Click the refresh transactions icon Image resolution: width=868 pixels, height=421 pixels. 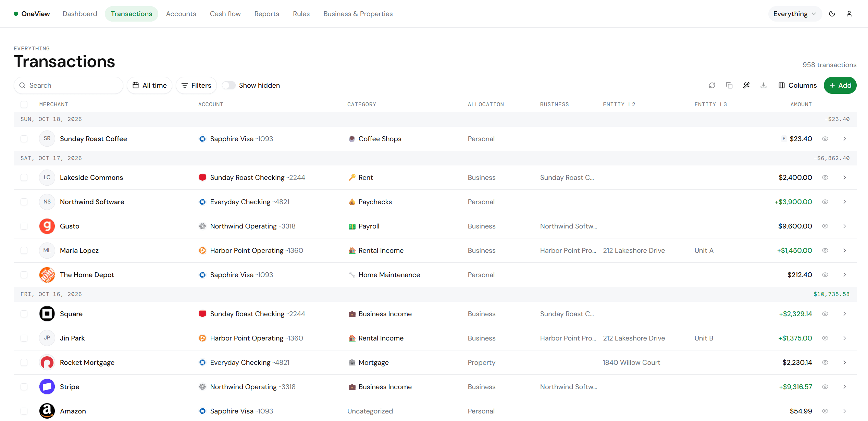click(x=712, y=85)
